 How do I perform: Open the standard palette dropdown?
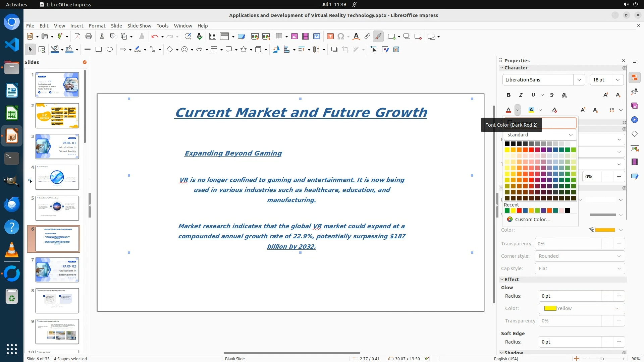(540, 135)
